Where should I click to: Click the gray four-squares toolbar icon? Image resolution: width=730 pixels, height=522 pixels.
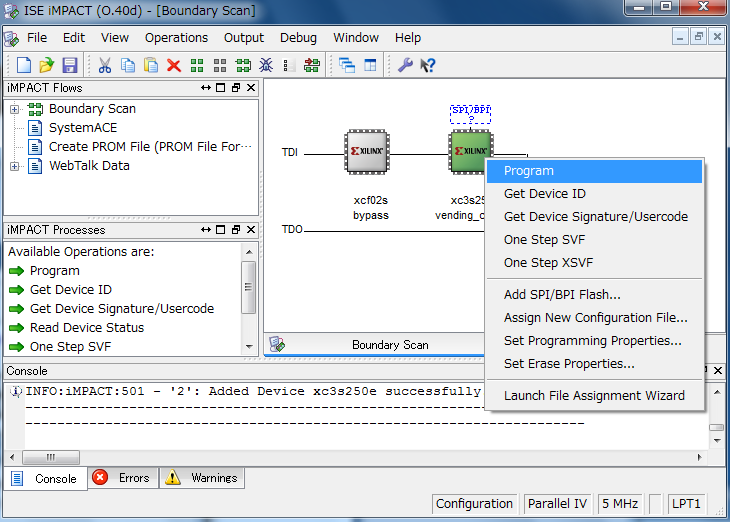coord(220,65)
